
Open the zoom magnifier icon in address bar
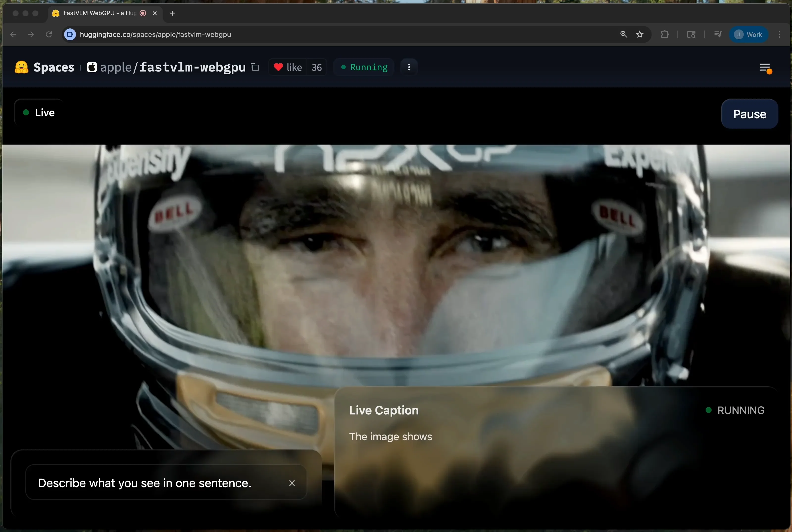624,34
